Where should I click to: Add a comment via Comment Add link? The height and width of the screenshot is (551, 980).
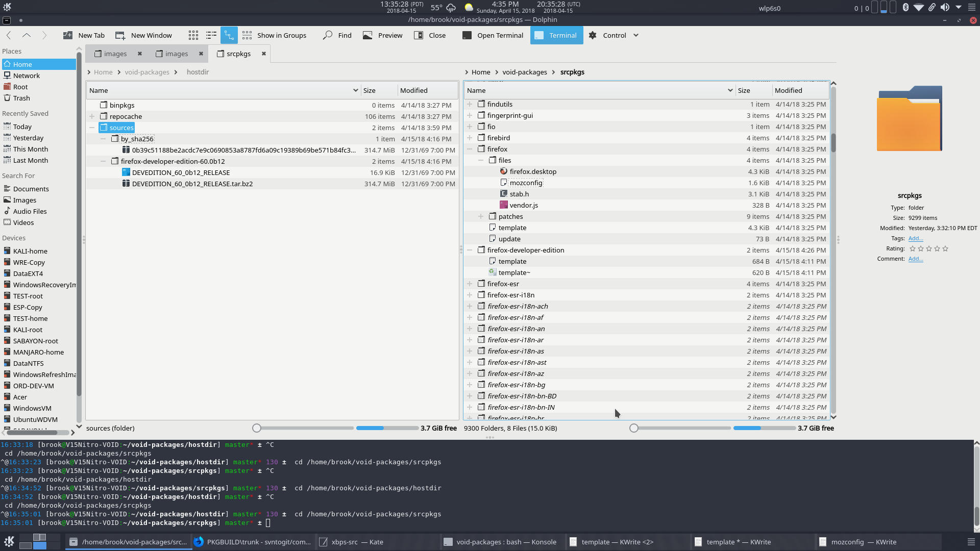pyautogui.click(x=915, y=259)
